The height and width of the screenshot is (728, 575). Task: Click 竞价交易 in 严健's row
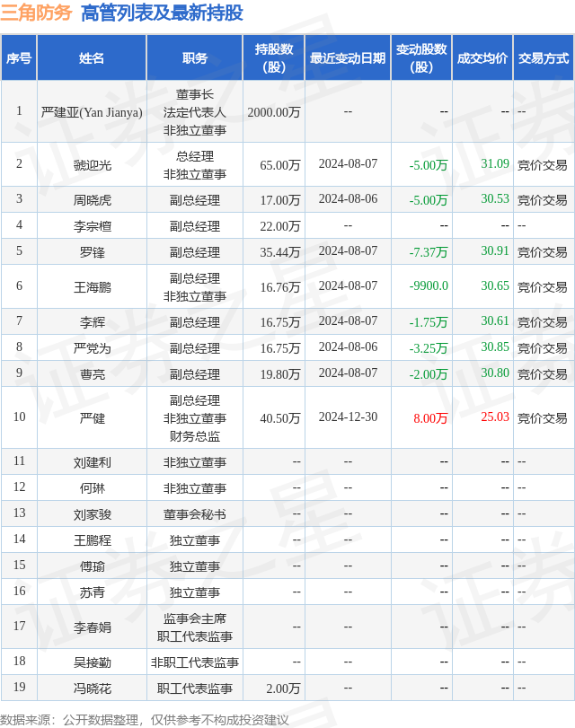(x=542, y=417)
